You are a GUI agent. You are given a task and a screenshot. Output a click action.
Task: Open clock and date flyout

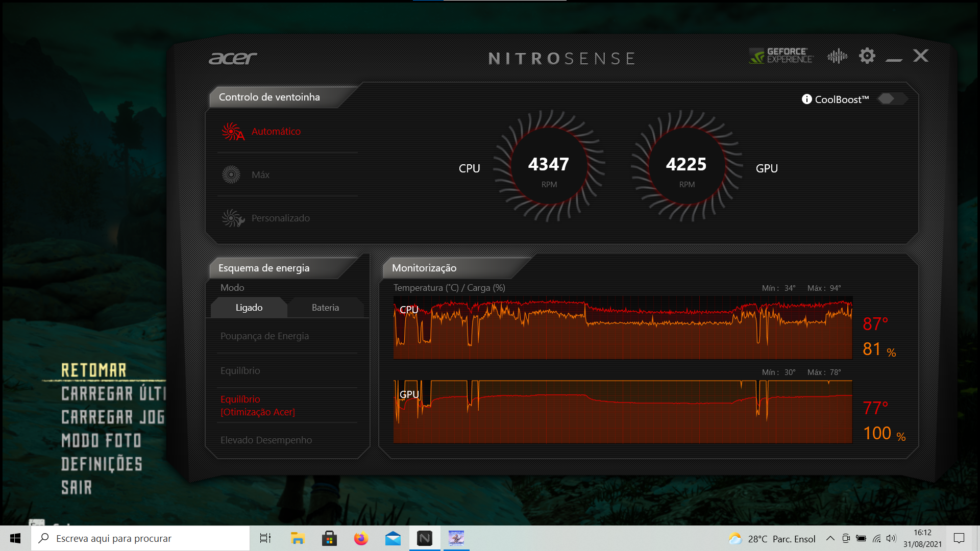pos(922,538)
